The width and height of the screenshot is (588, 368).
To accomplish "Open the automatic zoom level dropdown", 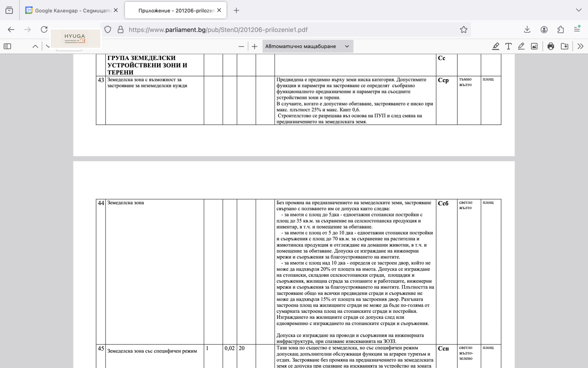I will click(x=307, y=46).
